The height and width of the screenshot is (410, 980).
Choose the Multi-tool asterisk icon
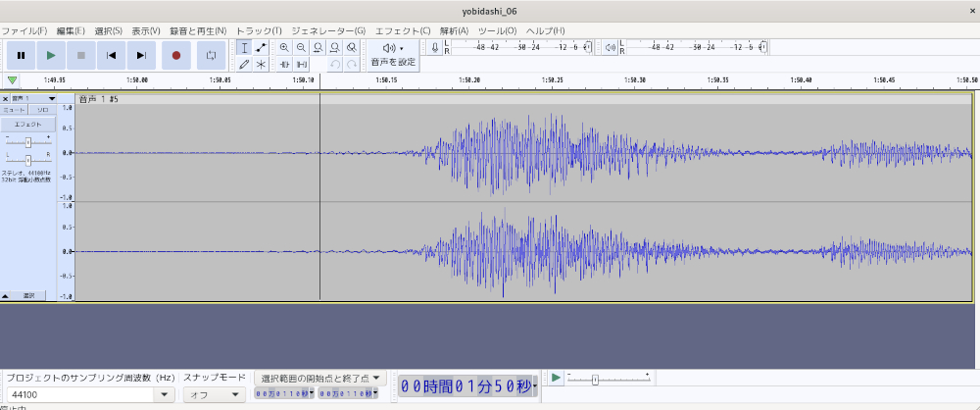[261, 64]
